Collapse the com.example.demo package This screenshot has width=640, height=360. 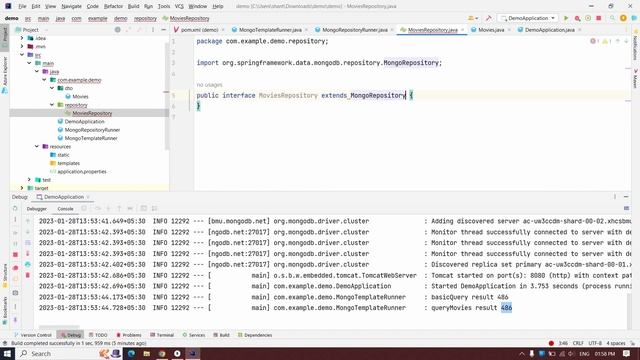coord(44,80)
